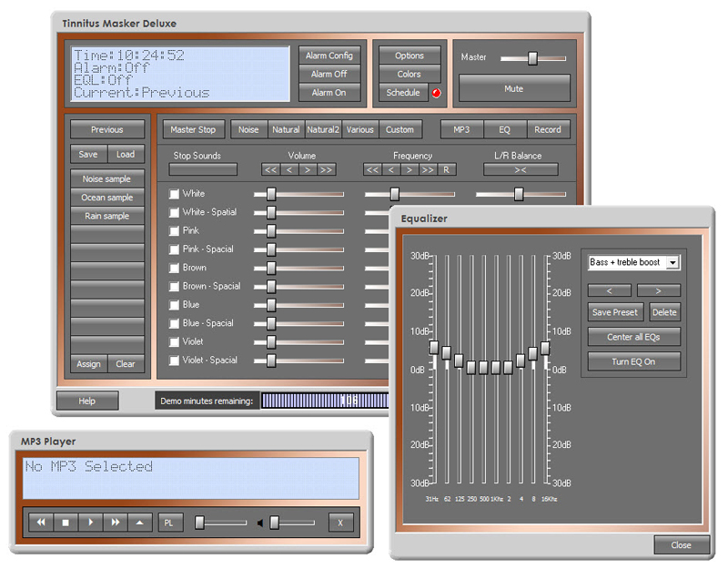Click Frequency small decrease < button
The image size is (728, 569).
click(x=391, y=169)
